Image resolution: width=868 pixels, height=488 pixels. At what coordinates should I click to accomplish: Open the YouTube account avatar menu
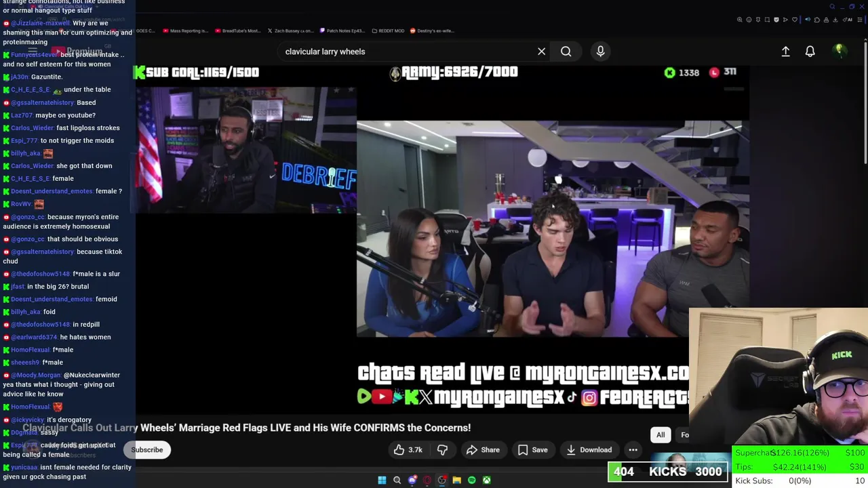coord(839,51)
